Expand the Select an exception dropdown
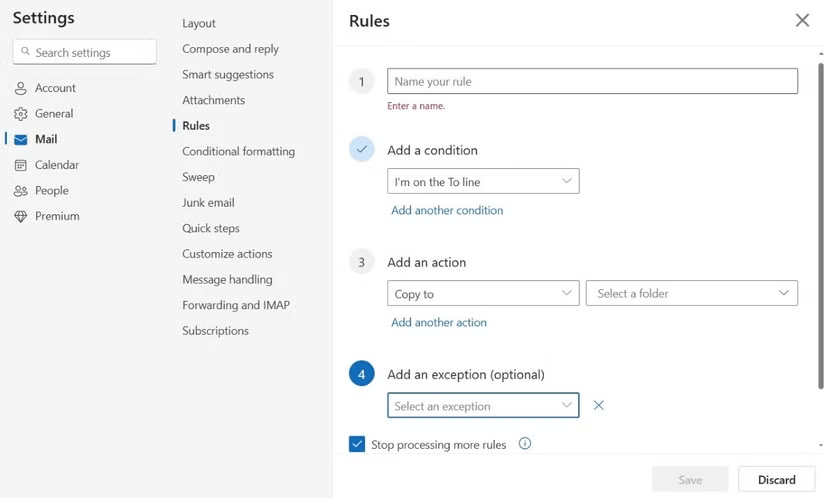 point(483,405)
